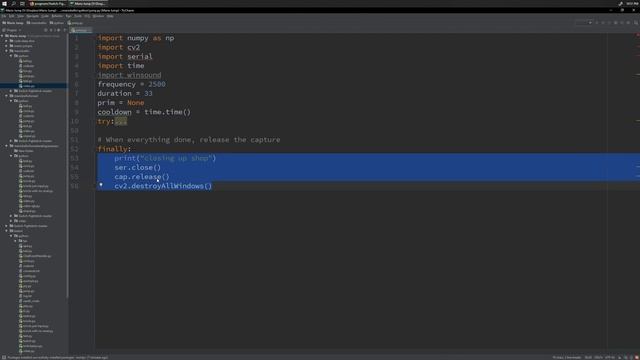The height and width of the screenshot is (360, 640).
Task: Open the Refactor menu
Action: point(57,16)
